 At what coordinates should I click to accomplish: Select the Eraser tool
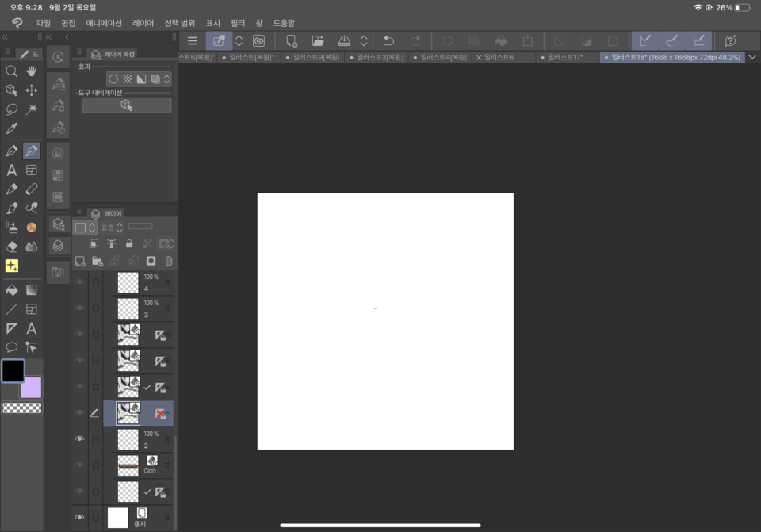pyautogui.click(x=12, y=247)
